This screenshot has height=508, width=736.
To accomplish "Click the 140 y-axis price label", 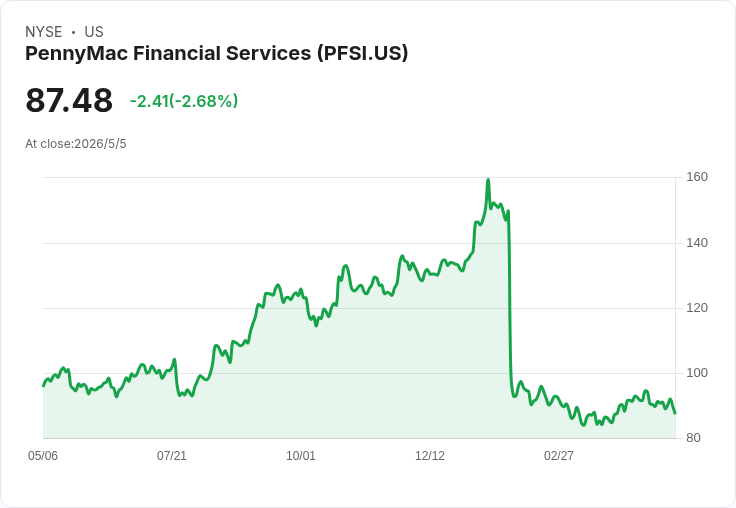I will [x=697, y=243].
